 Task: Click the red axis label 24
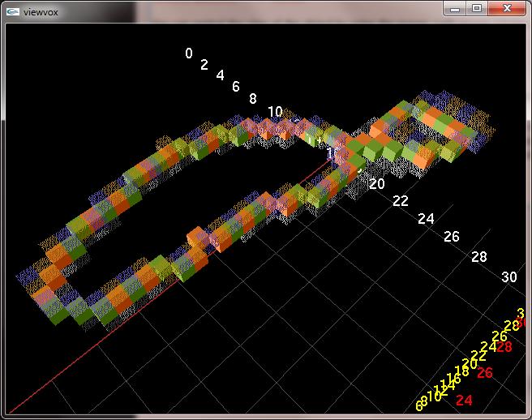click(464, 401)
